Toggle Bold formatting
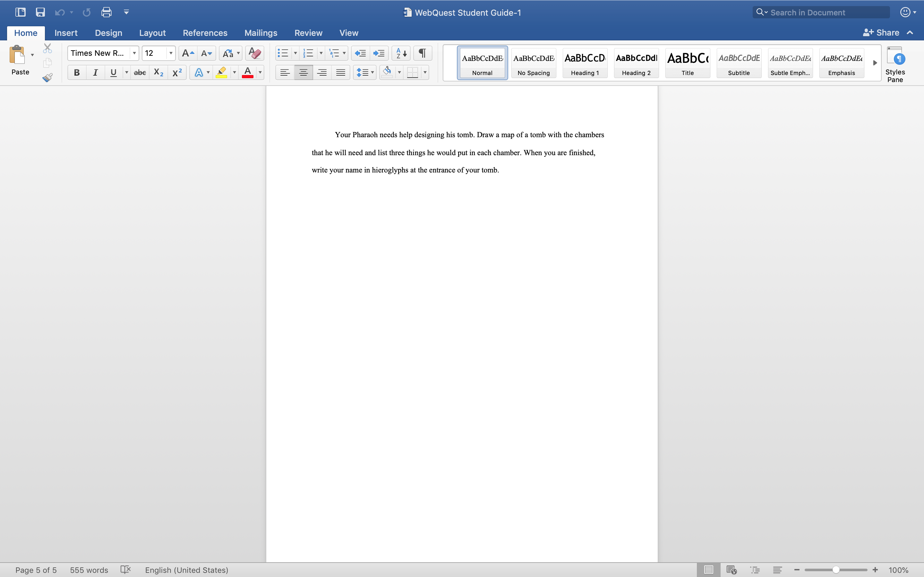This screenshot has width=924, height=577. tap(77, 72)
